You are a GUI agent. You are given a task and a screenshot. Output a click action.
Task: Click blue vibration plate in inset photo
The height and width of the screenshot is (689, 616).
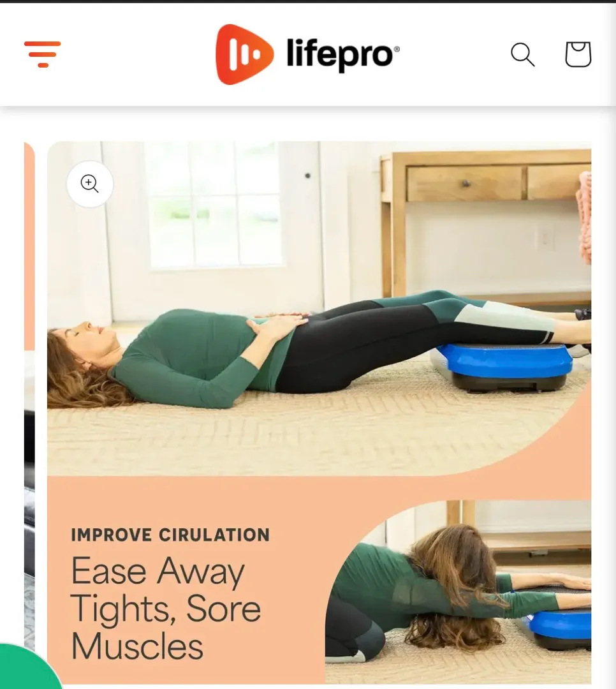559,629
